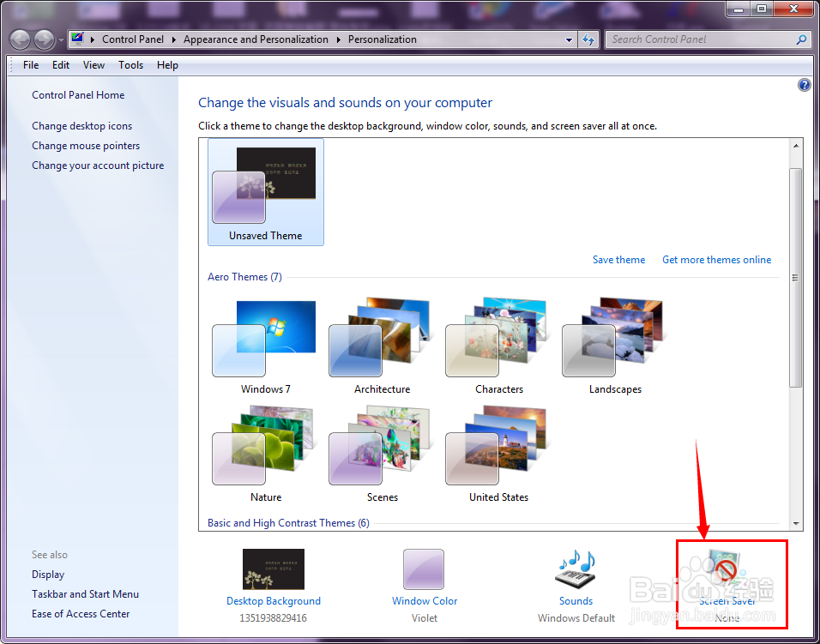Select the Unsaved Theme thumbnail
The height and width of the screenshot is (644, 820).
[x=266, y=192]
